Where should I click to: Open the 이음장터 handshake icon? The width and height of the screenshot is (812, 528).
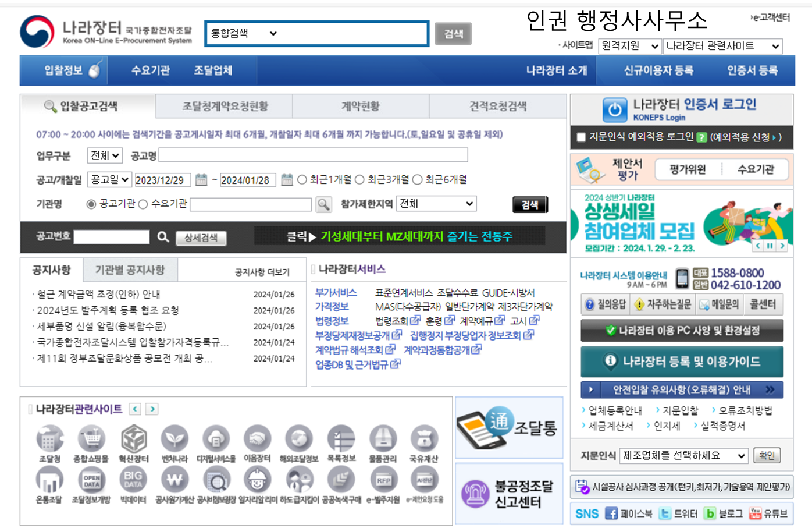(257, 438)
